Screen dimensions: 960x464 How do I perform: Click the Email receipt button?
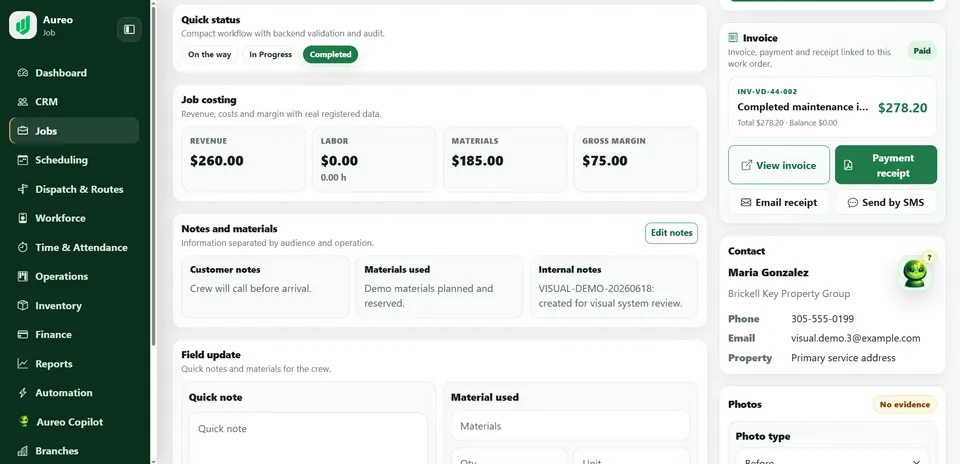click(779, 203)
